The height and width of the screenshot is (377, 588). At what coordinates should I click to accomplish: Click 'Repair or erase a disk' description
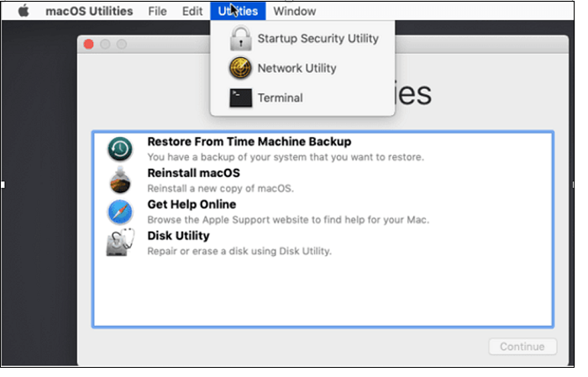(239, 251)
